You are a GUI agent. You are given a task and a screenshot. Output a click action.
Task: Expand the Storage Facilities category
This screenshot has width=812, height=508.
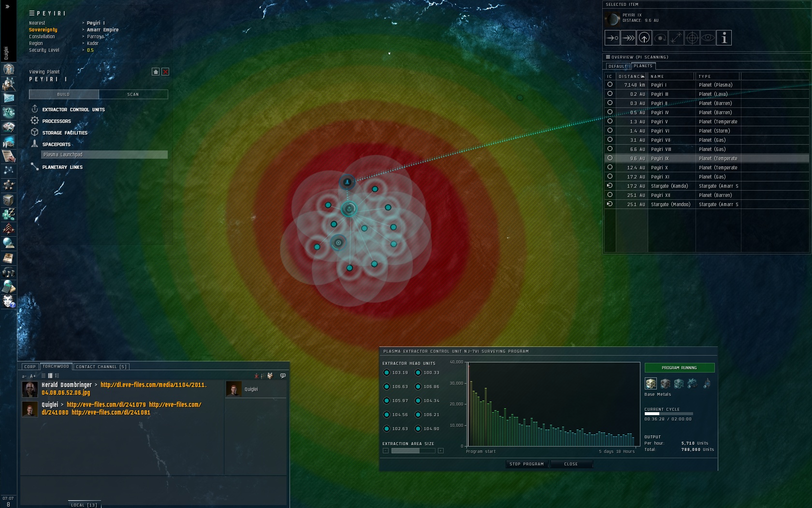pyautogui.click(x=65, y=133)
